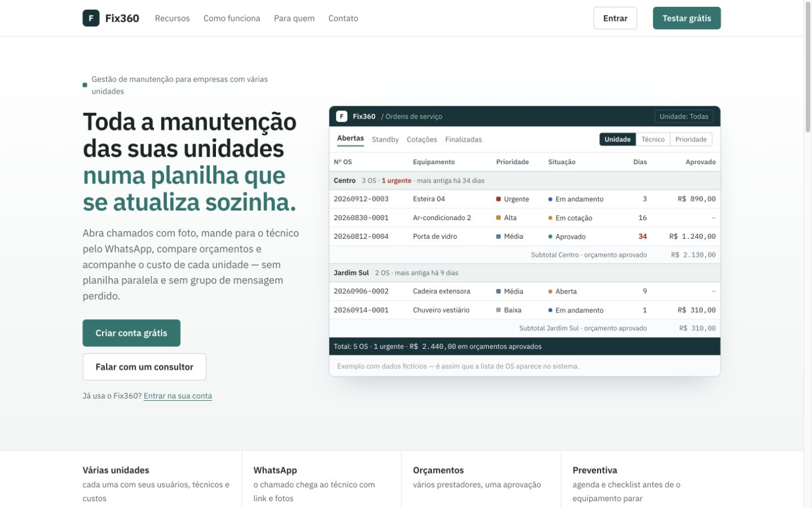This screenshot has height=508, width=812.
Task: Click the red 34 days value
Action: 643,237
